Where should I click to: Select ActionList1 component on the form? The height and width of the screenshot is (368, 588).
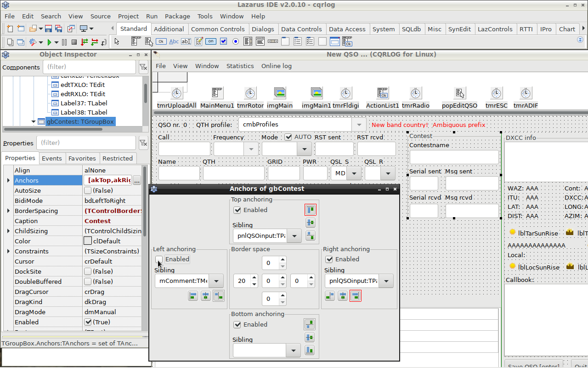click(x=383, y=93)
